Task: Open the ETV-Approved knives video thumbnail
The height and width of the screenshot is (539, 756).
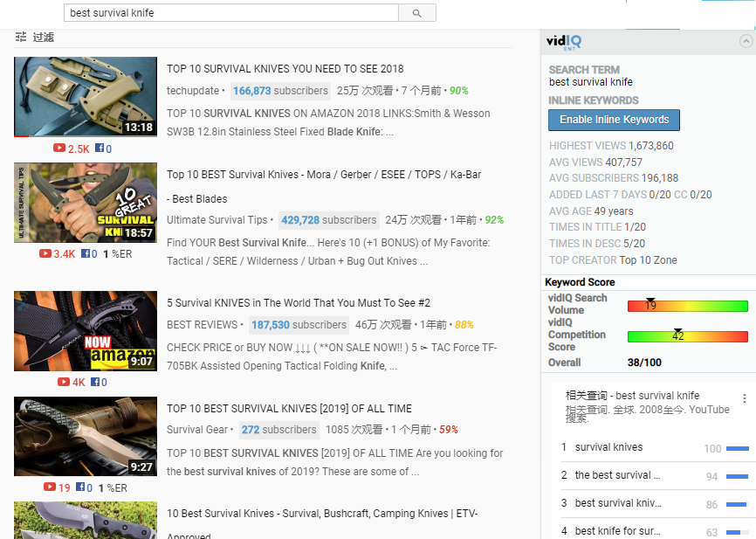Action: pyautogui.click(x=86, y=520)
